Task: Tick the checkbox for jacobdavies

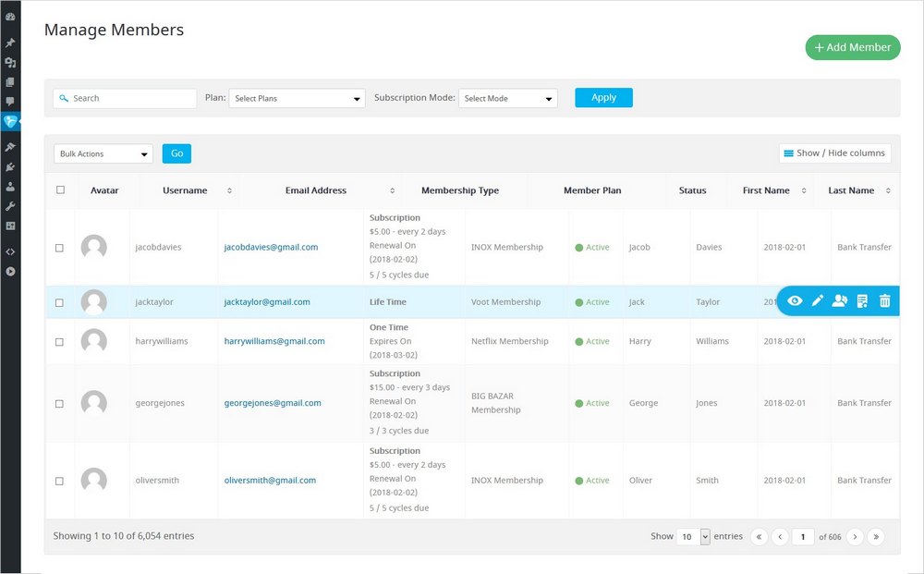Action: (x=60, y=248)
